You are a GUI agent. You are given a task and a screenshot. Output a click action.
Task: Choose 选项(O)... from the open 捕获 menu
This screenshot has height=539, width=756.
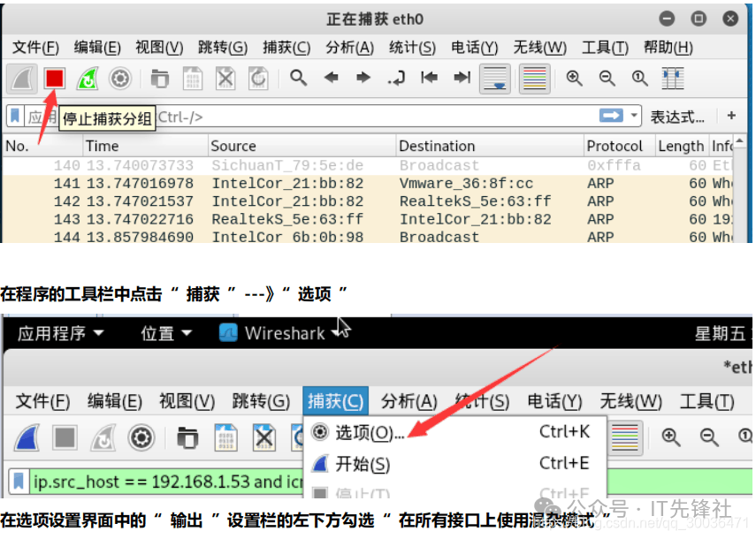coord(370,433)
